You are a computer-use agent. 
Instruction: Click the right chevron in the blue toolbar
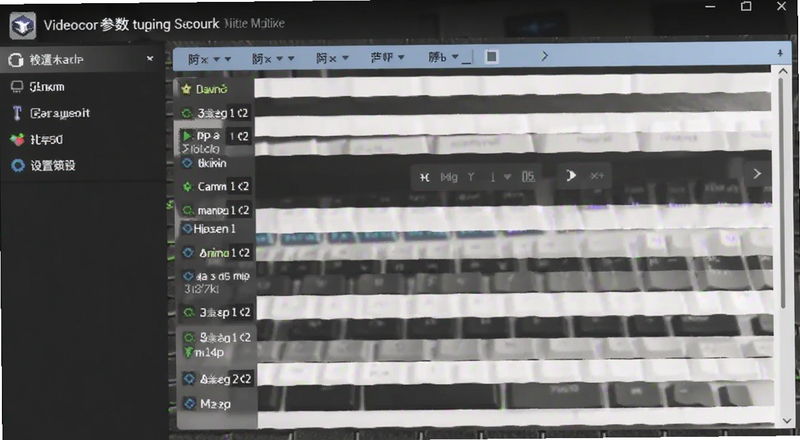tap(544, 56)
